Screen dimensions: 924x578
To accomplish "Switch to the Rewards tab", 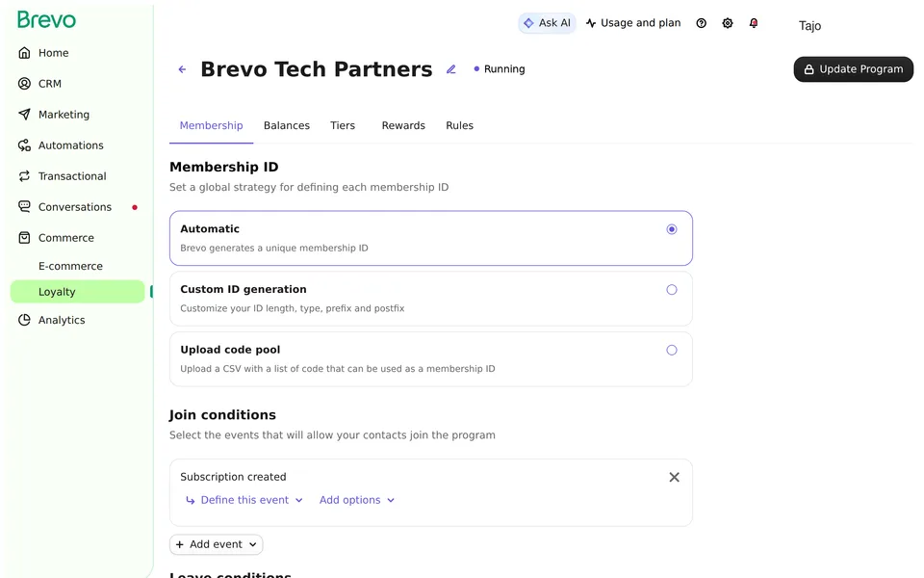I will click(403, 125).
